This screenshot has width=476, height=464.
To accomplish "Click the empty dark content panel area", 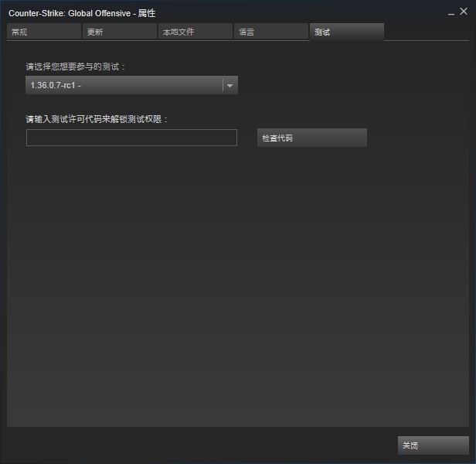I will [x=232, y=294].
